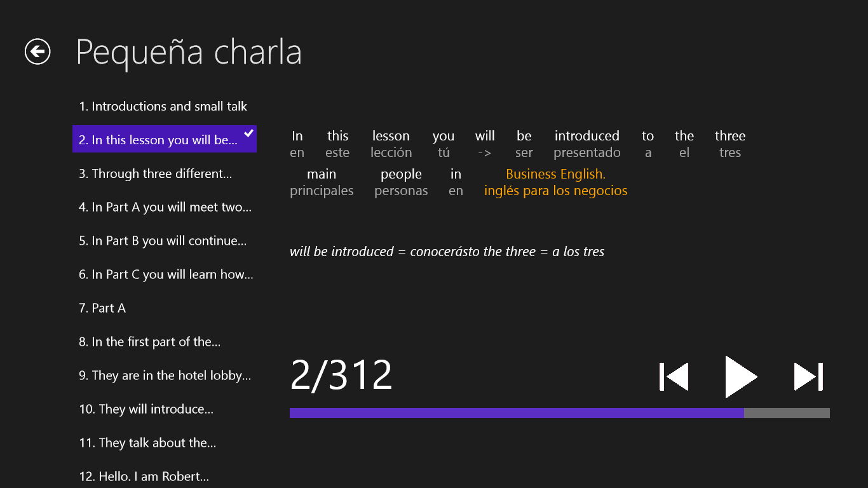Click the back arrow button

37,51
